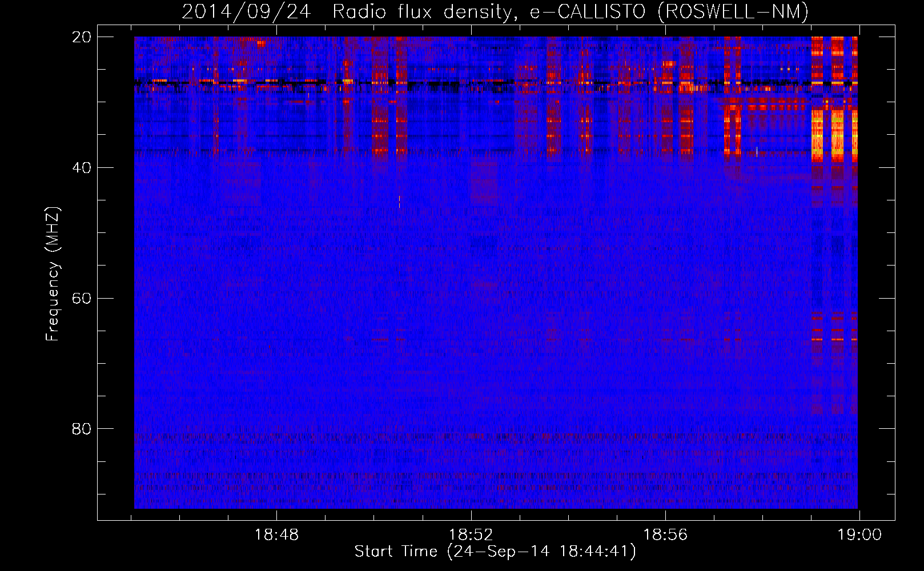The height and width of the screenshot is (571, 924).
Task: Click the 'Start Time (24-Sep-14 18:44:41)' label
Action: (495, 552)
